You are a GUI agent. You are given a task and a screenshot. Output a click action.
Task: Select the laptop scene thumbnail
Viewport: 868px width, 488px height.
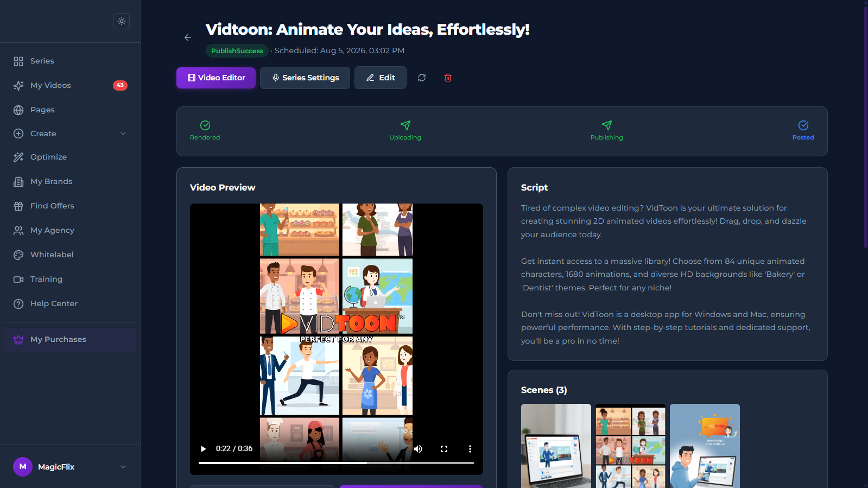556,446
